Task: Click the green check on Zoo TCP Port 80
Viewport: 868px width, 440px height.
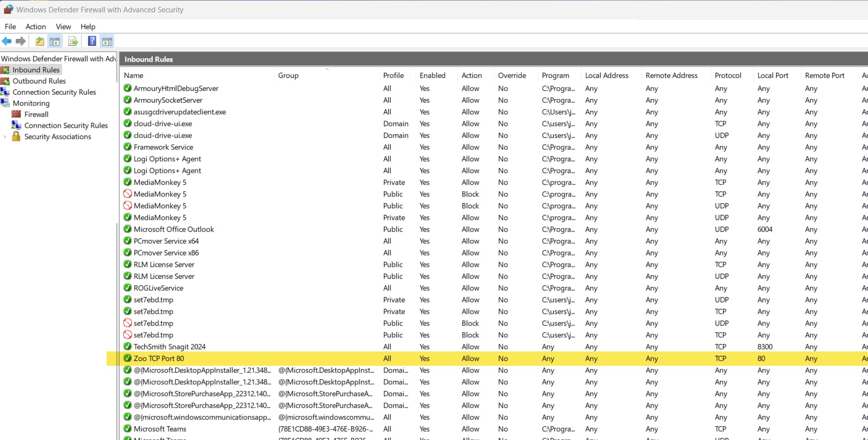Action: pyautogui.click(x=127, y=358)
